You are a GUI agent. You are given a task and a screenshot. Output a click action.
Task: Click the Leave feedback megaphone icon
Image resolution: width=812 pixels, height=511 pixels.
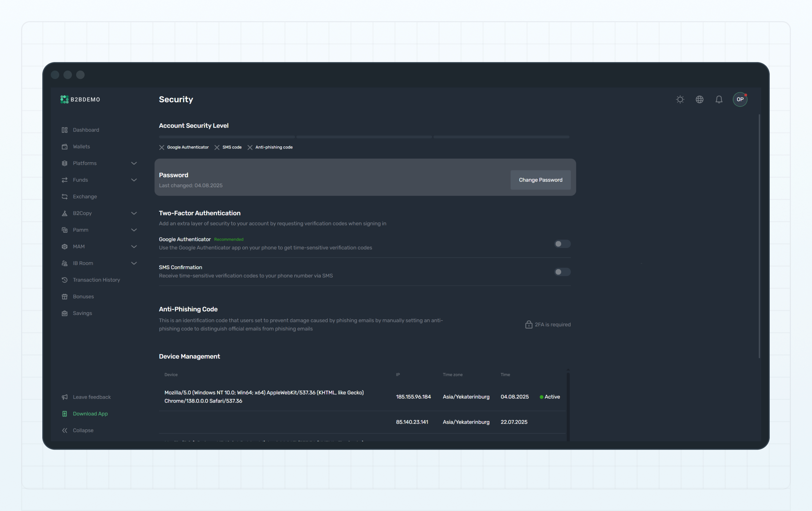pos(64,397)
